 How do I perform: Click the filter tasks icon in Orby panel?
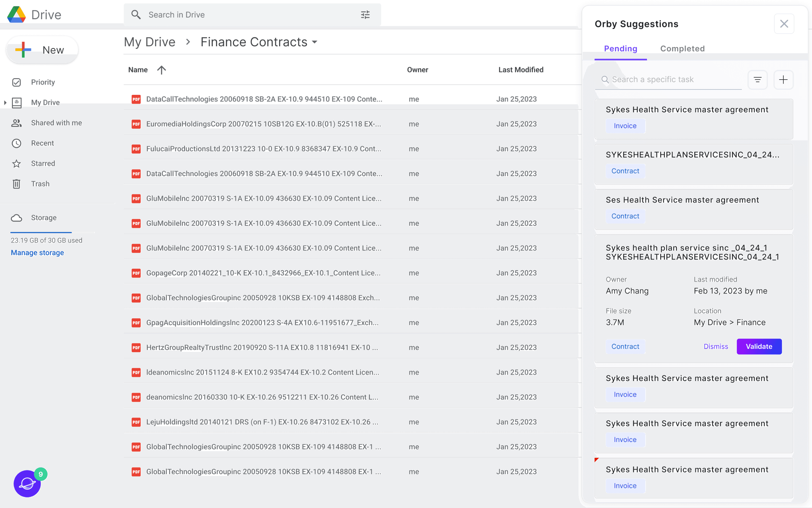[757, 80]
